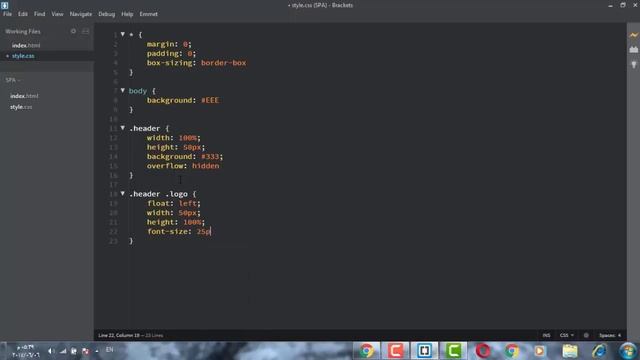This screenshot has width=640, height=360.
Task: Open the Help menu
Action: click(127, 14)
